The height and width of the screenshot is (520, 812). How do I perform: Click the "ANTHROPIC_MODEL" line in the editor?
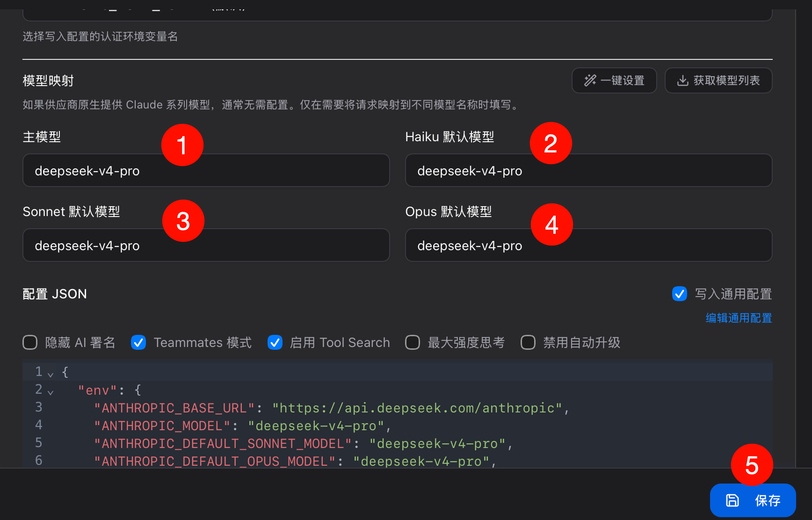[242, 426]
